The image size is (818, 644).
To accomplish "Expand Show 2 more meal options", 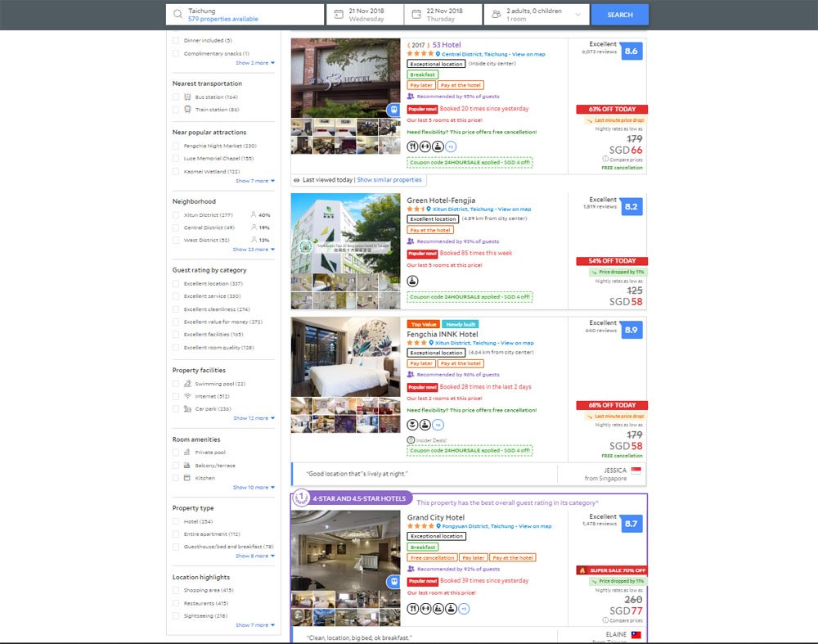I will pos(255,63).
